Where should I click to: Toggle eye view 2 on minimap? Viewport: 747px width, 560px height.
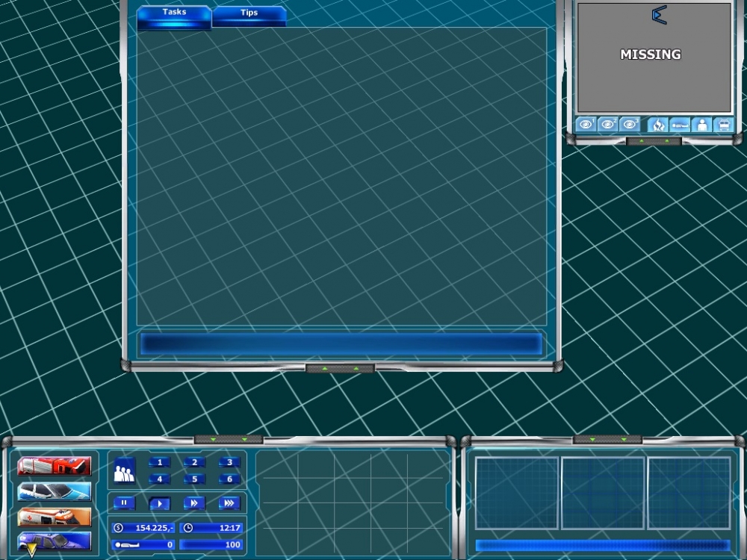point(608,125)
